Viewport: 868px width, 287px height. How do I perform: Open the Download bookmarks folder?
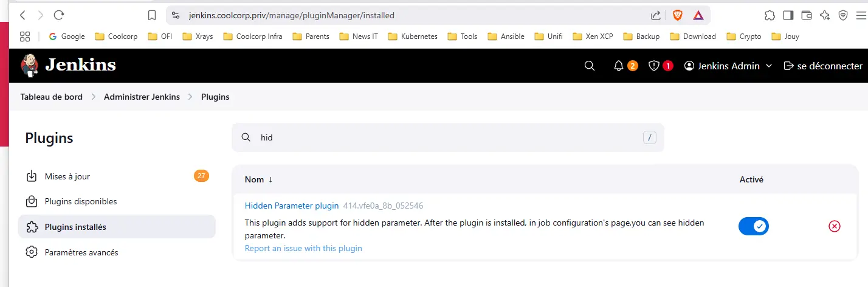click(693, 36)
